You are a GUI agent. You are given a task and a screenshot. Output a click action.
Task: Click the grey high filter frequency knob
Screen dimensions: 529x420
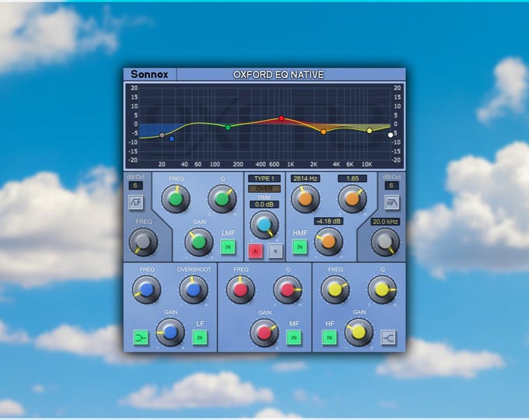(x=385, y=242)
